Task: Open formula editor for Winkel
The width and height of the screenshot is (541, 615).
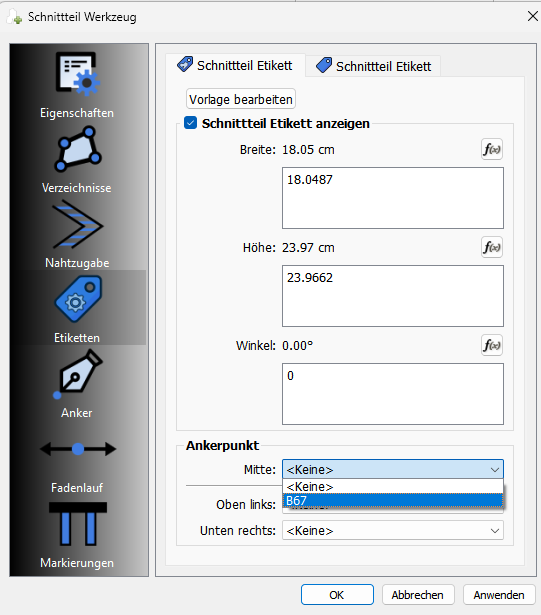Action: click(492, 346)
